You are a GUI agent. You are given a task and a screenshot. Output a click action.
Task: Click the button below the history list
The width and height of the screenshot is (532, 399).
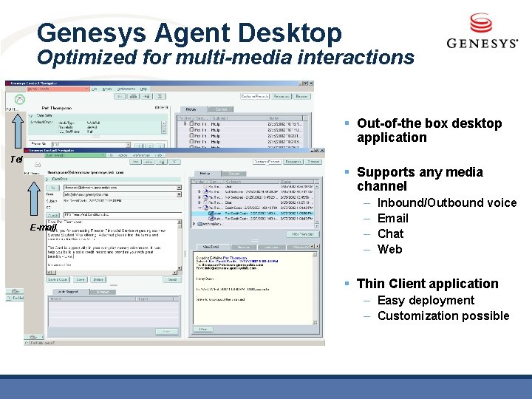303,234
